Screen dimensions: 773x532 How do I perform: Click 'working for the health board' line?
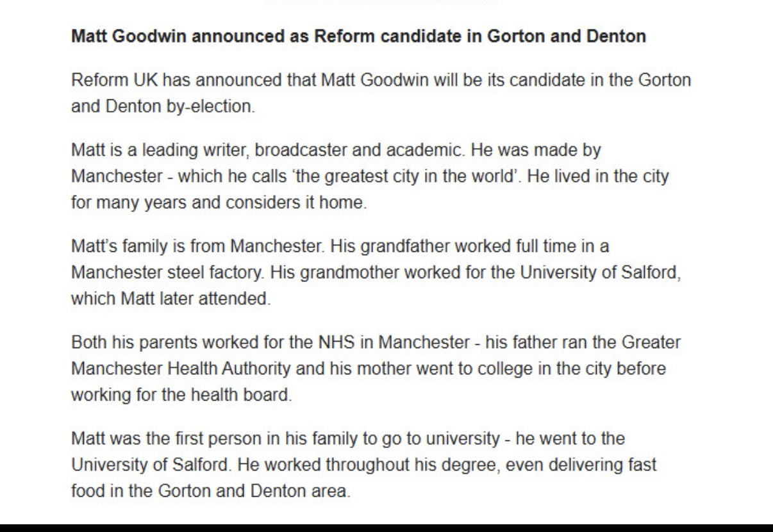pos(179,393)
